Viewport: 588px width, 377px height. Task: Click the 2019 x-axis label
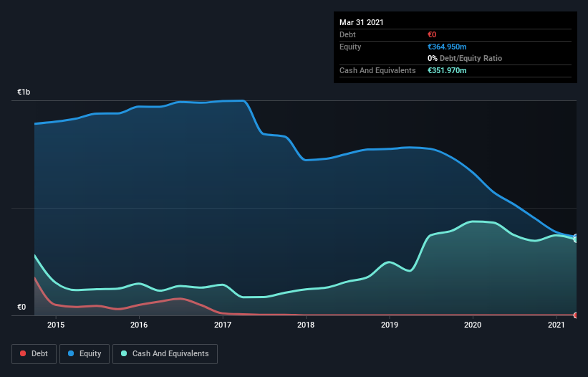click(x=390, y=325)
